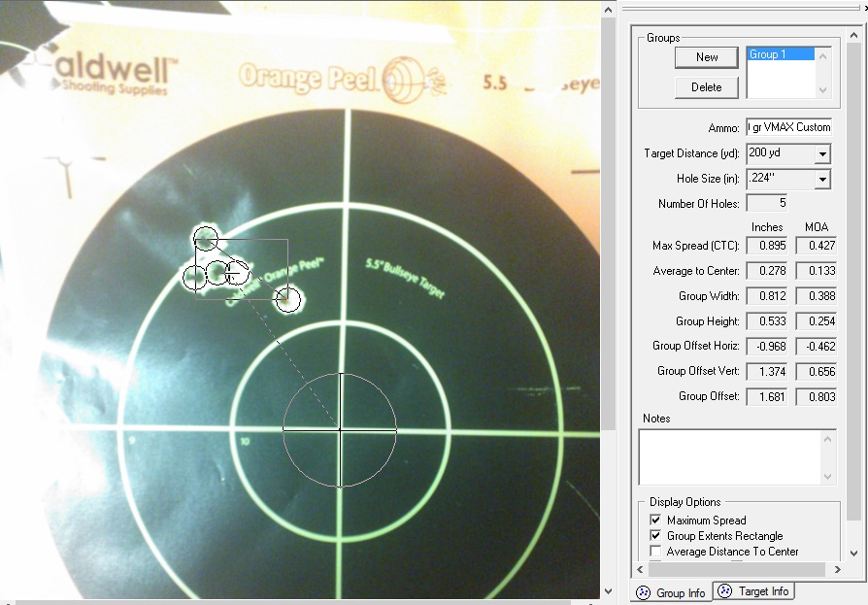Open the Hole Size dropdown arrow

[x=822, y=180]
